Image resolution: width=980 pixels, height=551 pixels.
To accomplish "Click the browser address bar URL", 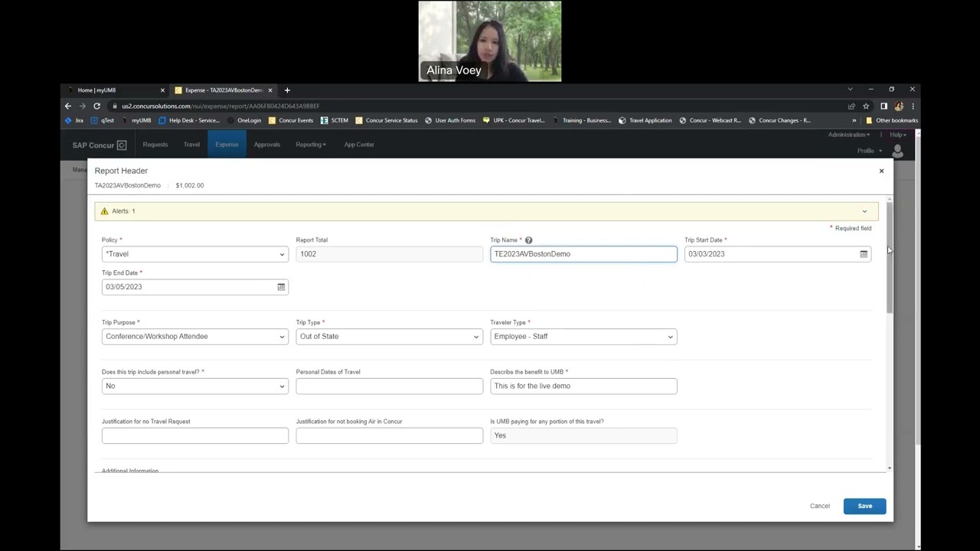I will (220, 106).
